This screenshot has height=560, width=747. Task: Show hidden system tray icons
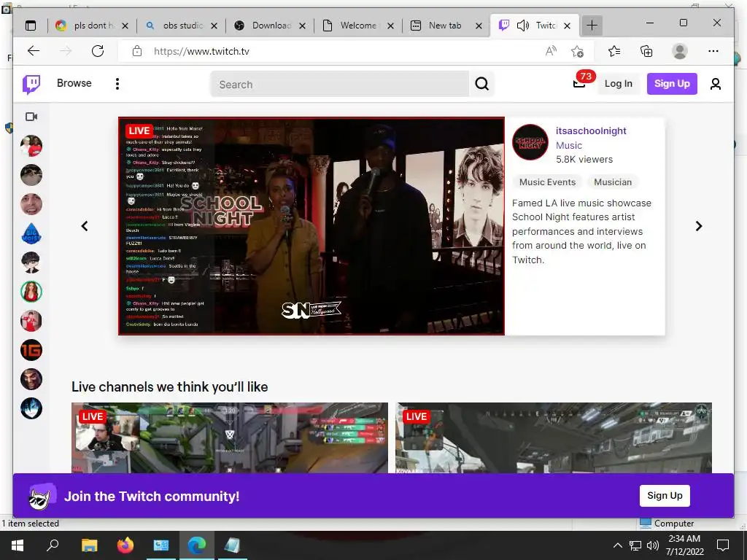617,545
